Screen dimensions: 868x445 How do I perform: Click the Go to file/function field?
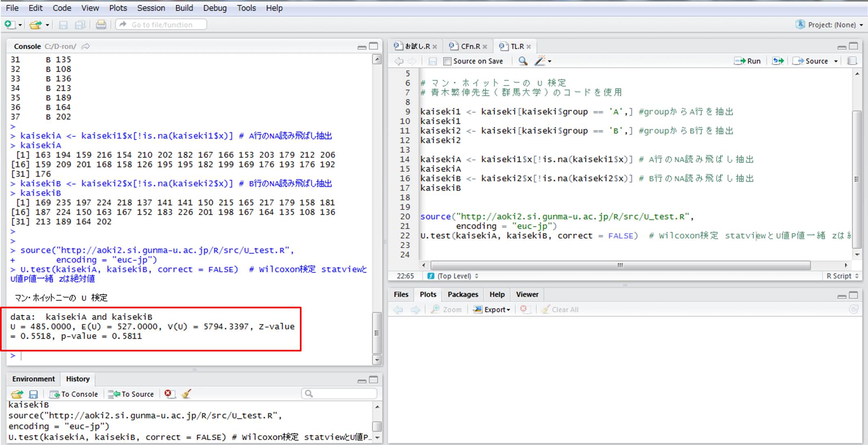[161, 25]
